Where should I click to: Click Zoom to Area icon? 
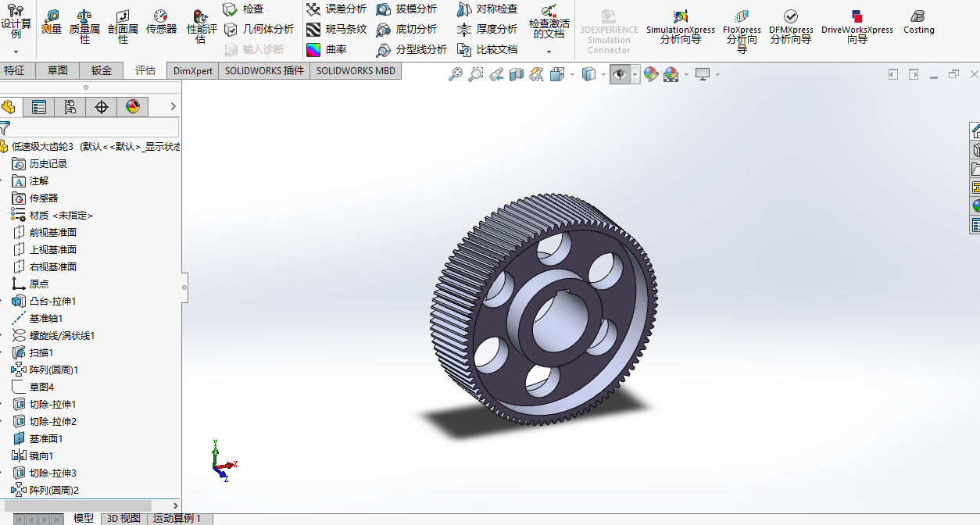coord(476,74)
